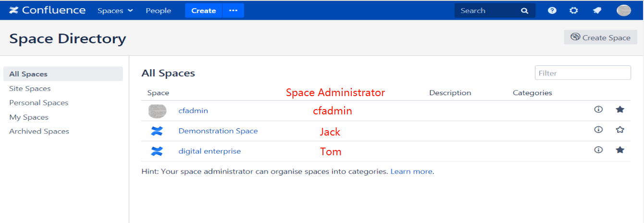
Task: Select Personal Spaces in the sidebar
Action: (x=38, y=103)
